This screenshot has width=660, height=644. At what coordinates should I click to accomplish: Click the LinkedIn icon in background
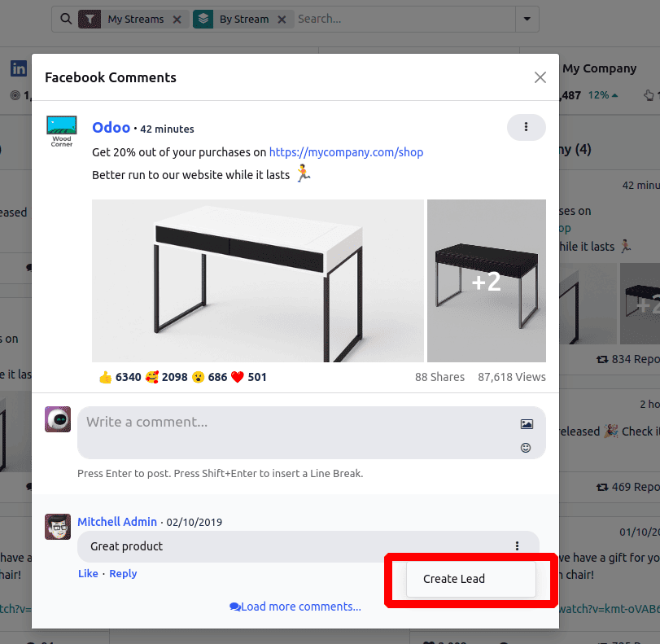19,68
